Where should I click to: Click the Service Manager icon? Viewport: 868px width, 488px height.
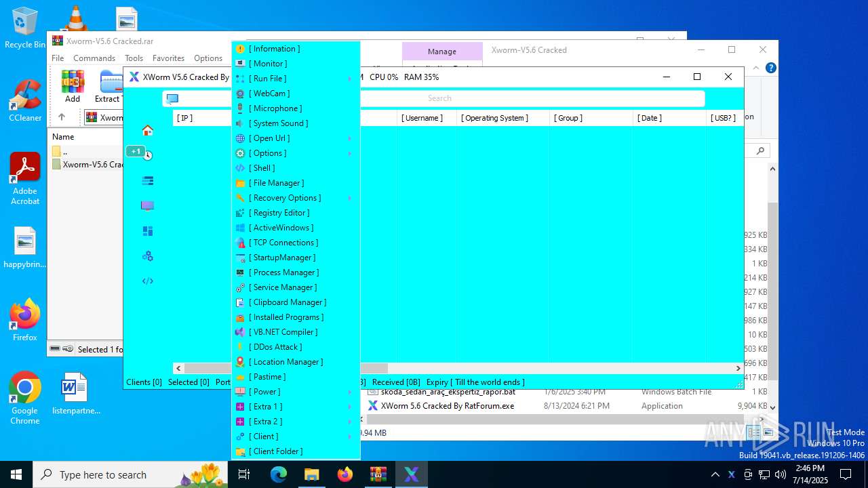[x=240, y=287]
